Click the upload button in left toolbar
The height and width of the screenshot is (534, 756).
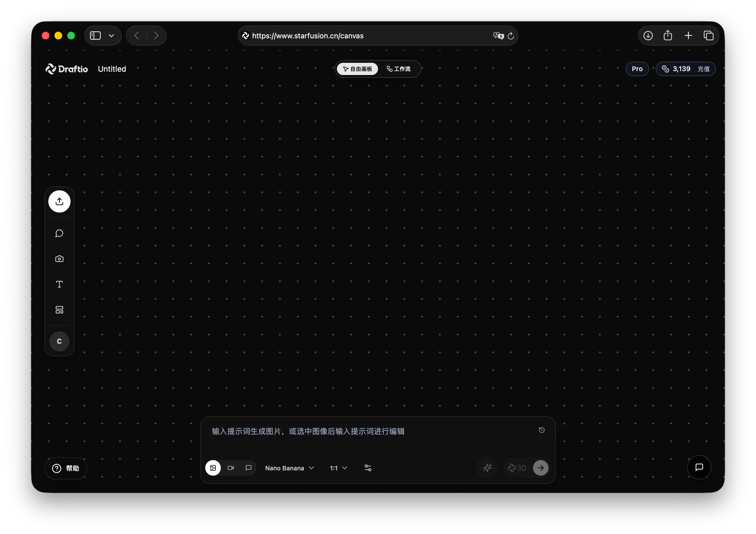[x=59, y=201]
